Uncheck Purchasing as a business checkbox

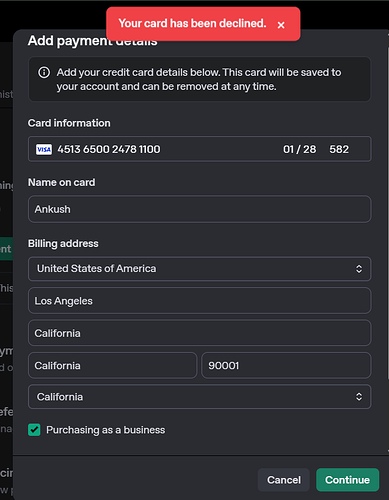pyautogui.click(x=34, y=430)
